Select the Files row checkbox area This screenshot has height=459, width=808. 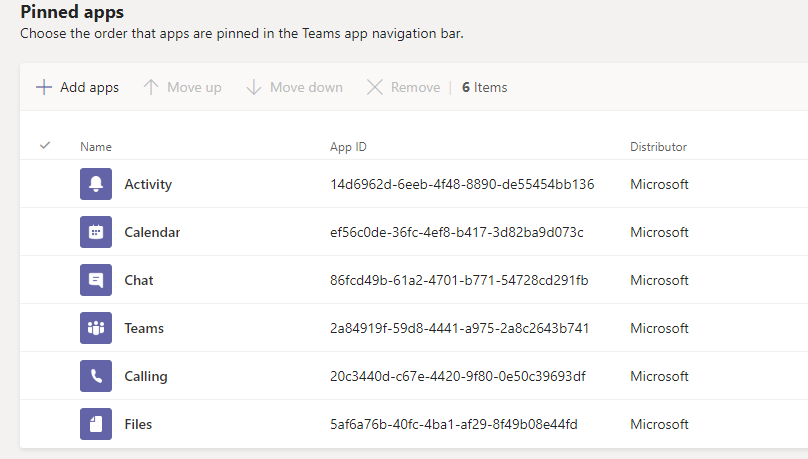(45, 423)
